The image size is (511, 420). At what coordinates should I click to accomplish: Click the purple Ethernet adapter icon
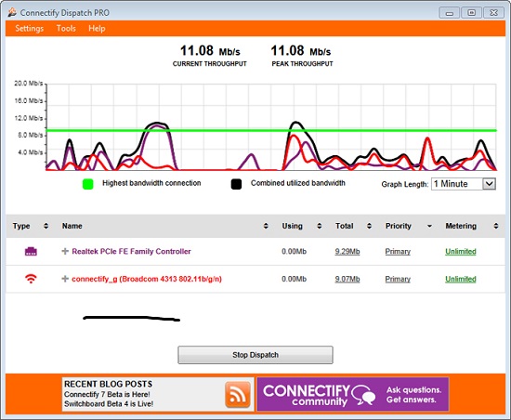coord(31,251)
